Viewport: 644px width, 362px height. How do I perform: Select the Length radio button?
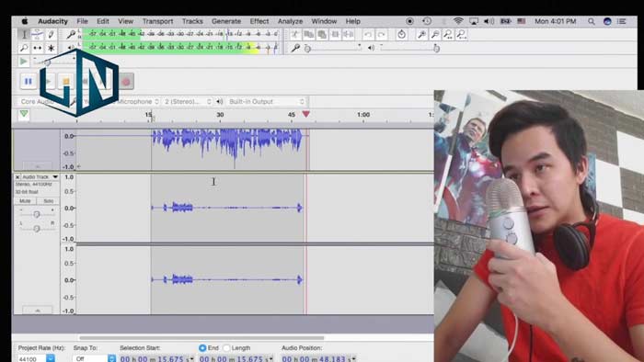click(226, 347)
